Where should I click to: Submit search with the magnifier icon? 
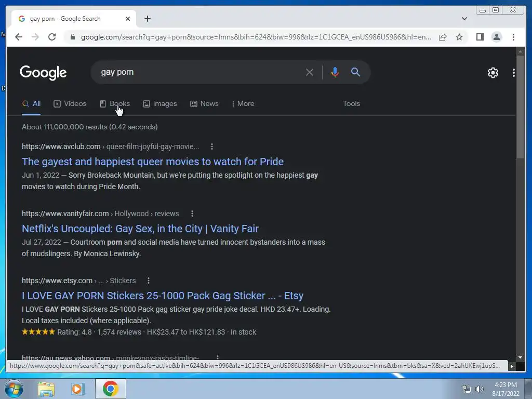tap(355, 72)
